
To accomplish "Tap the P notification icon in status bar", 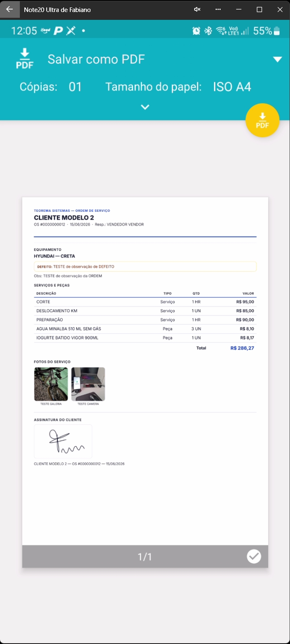I will point(58,31).
